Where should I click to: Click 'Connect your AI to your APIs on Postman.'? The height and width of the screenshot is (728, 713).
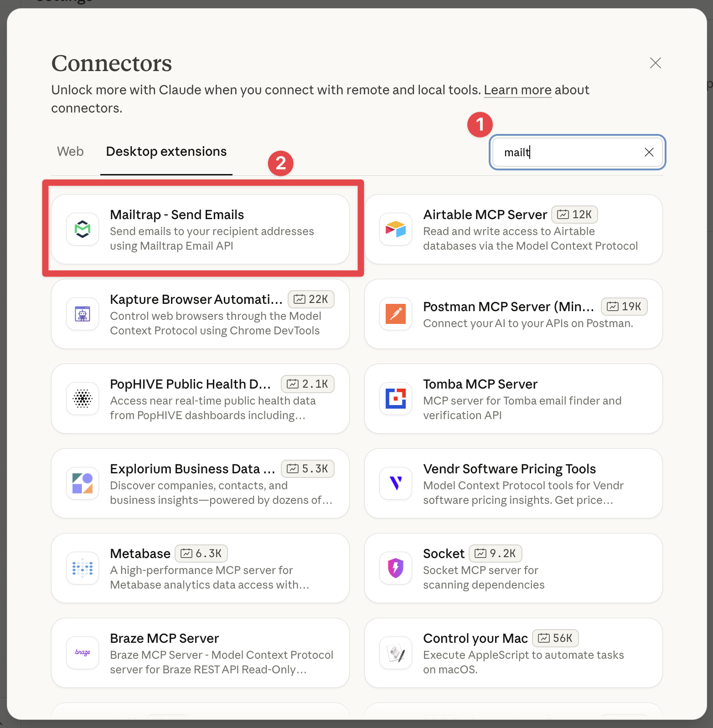pyautogui.click(x=528, y=323)
